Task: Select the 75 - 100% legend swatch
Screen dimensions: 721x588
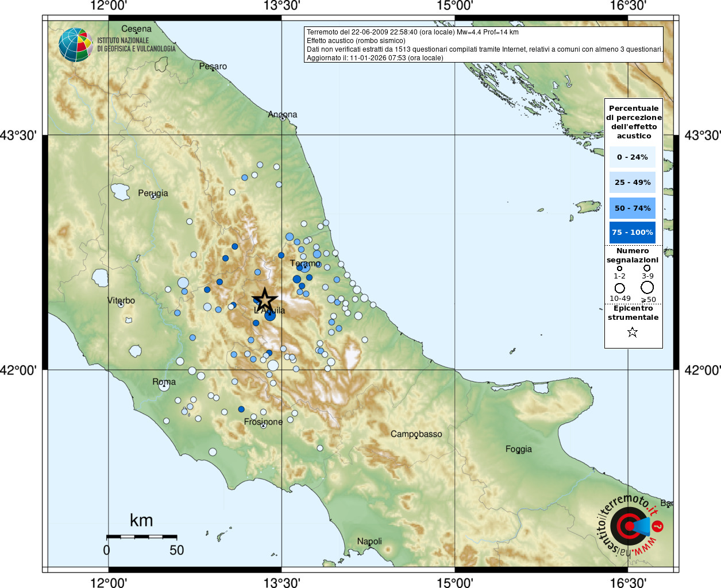Action: (633, 233)
